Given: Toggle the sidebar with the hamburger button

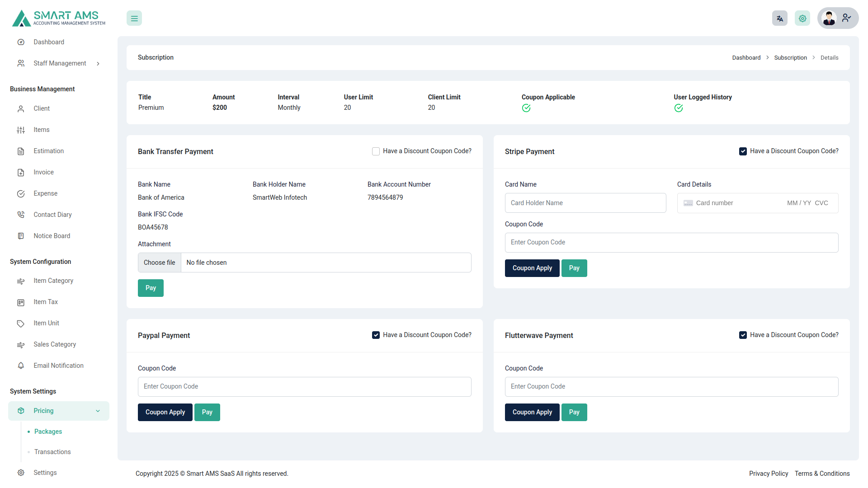Looking at the screenshot, I should click(x=134, y=18).
